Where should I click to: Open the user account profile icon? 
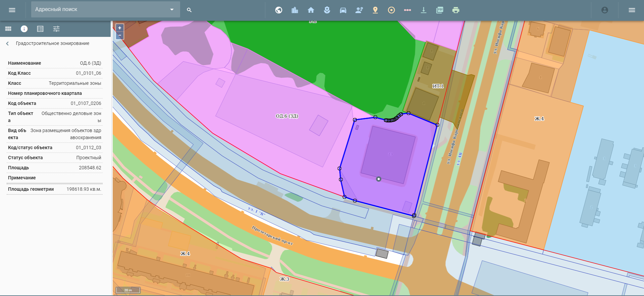click(x=604, y=10)
